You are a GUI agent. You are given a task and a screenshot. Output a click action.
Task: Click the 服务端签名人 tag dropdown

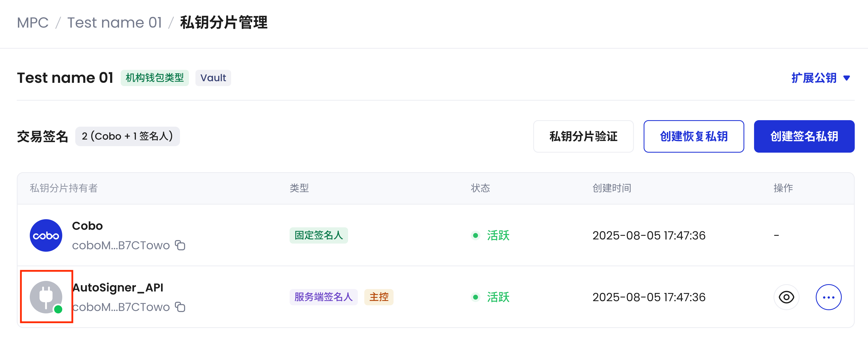[323, 297]
